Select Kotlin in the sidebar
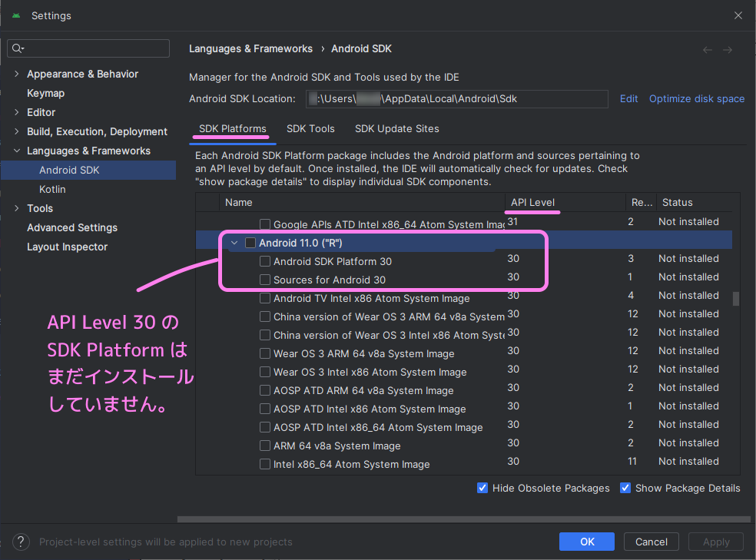 [x=51, y=189]
